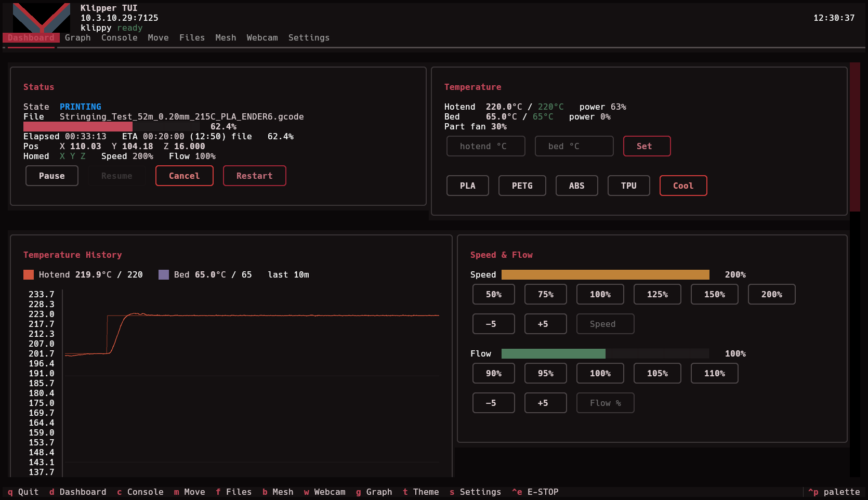Open the Settings tab
868x500 pixels.
(309, 37)
